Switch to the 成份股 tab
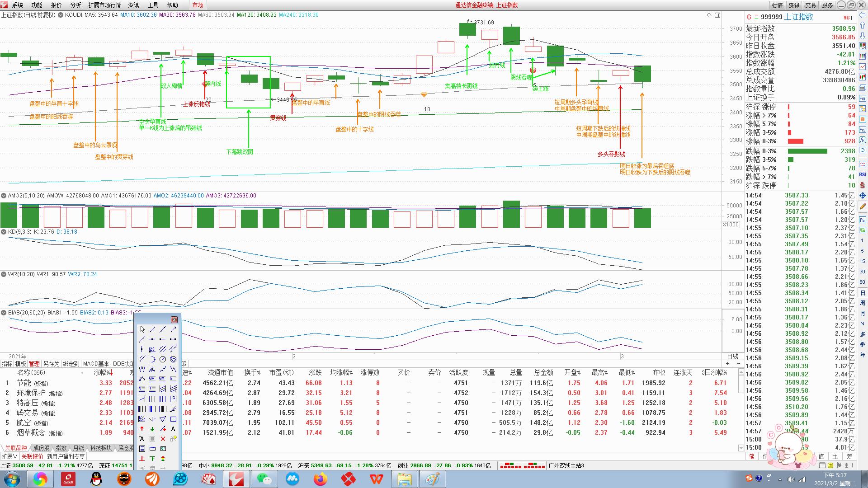This screenshot has height=488, width=868. click(x=41, y=448)
